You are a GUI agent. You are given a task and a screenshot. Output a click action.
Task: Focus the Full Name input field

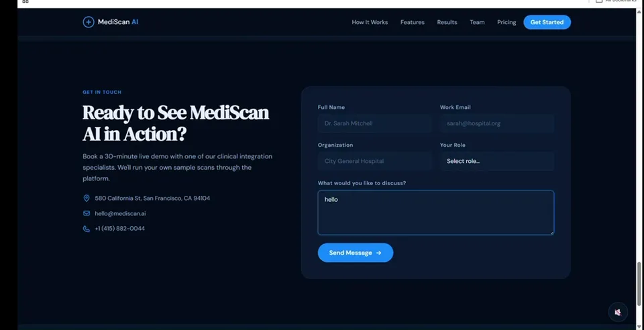pos(374,123)
